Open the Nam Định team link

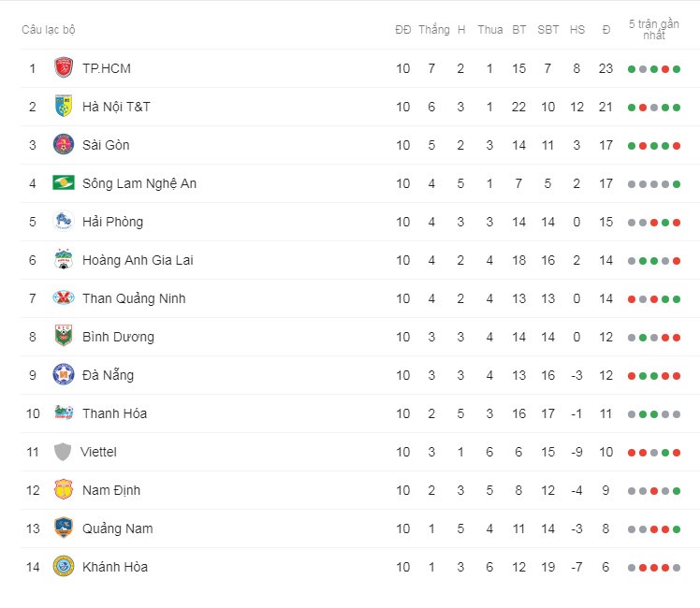click(x=111, y=490)
